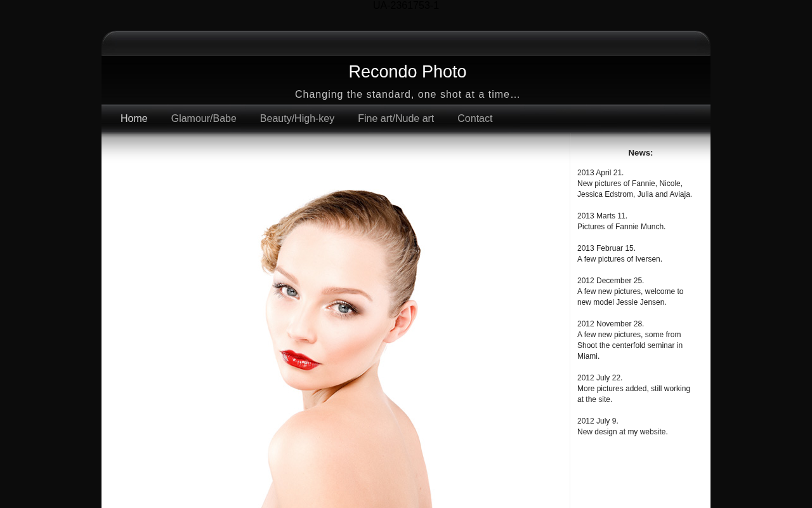This screenshot has width=812, height=508.
Task: Select the 2013 Marts 11 news date
Action: [602, 216]
